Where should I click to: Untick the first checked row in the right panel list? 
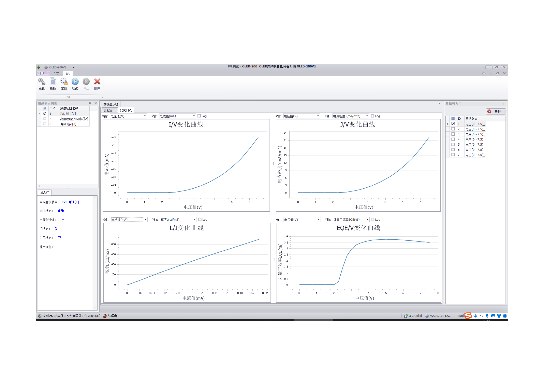pos(453,124)
